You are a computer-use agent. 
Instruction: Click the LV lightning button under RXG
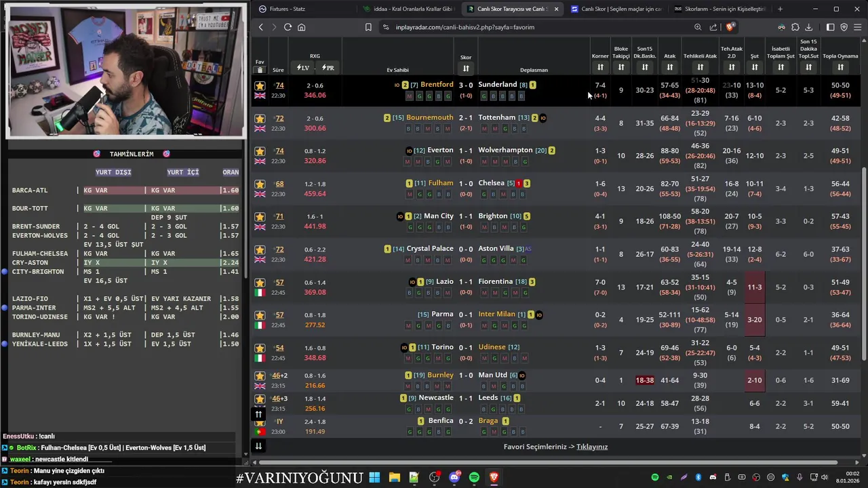pyautogui.click(x=303, y=68)
